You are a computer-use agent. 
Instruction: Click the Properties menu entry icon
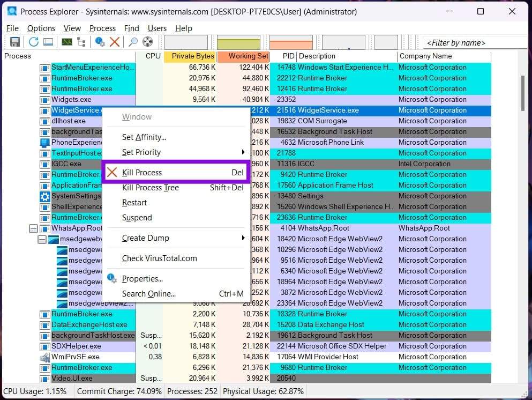coord(112,279)
